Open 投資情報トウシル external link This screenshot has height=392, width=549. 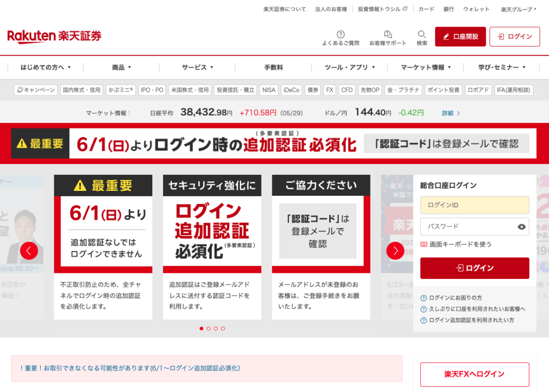click(x=382, y=10)
